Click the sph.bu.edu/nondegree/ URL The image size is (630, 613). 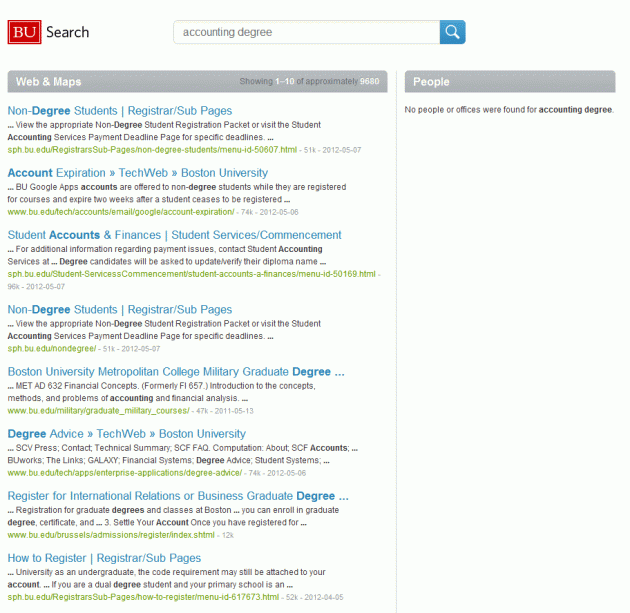click(52, 348)
